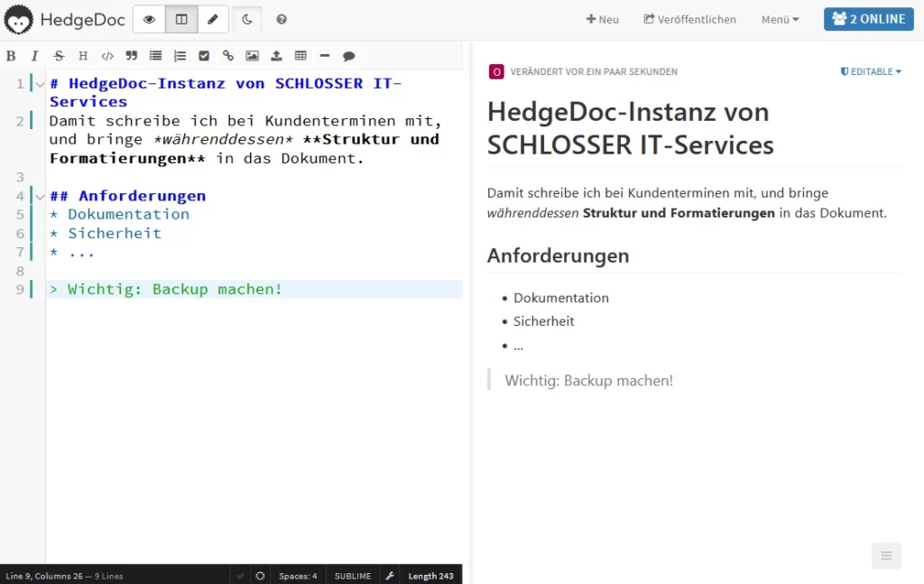Insert a table with grid icon

coord(300,56)
